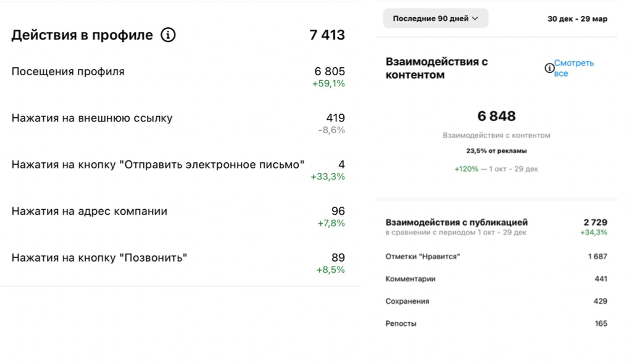This screenshot has height=364, width=632.
Task: Select the Посещения профиля row
Action: pyautogui.click(x=178, y=77)
